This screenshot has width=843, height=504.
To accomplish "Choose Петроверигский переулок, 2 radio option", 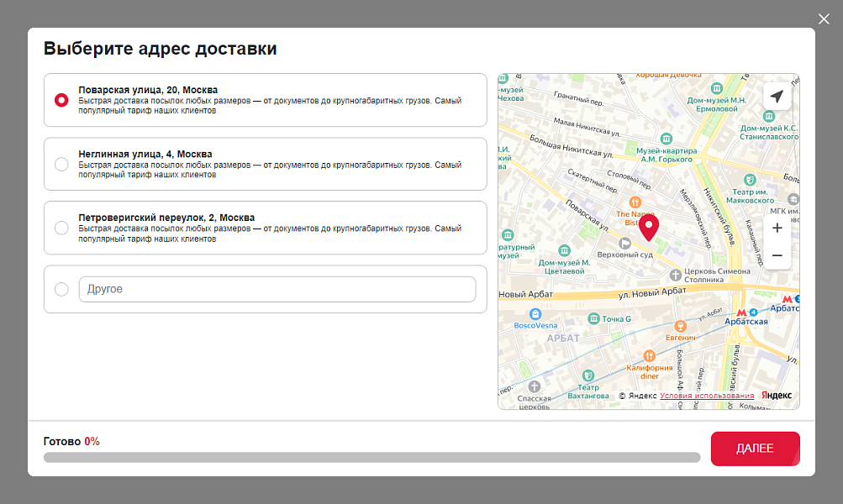I will [61, 228].
